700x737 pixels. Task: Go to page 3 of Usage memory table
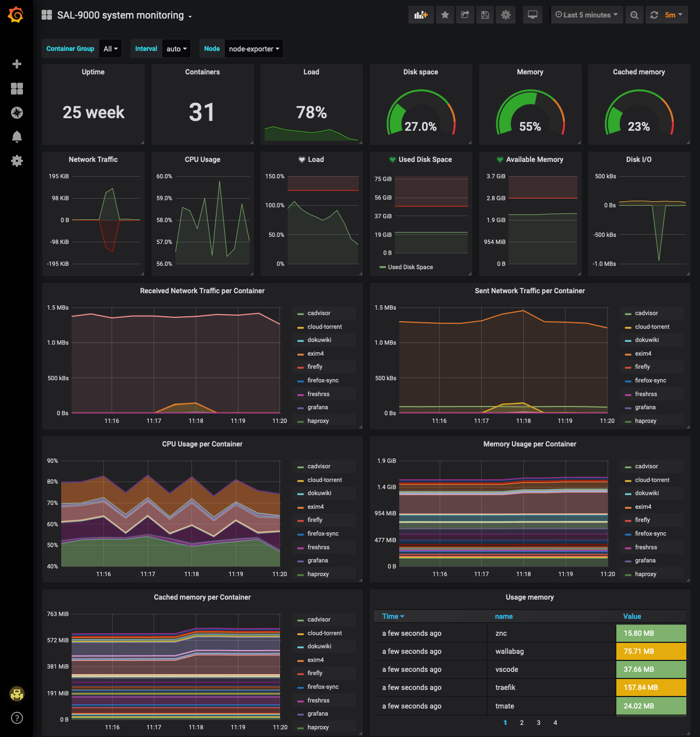tap(539, 723)
